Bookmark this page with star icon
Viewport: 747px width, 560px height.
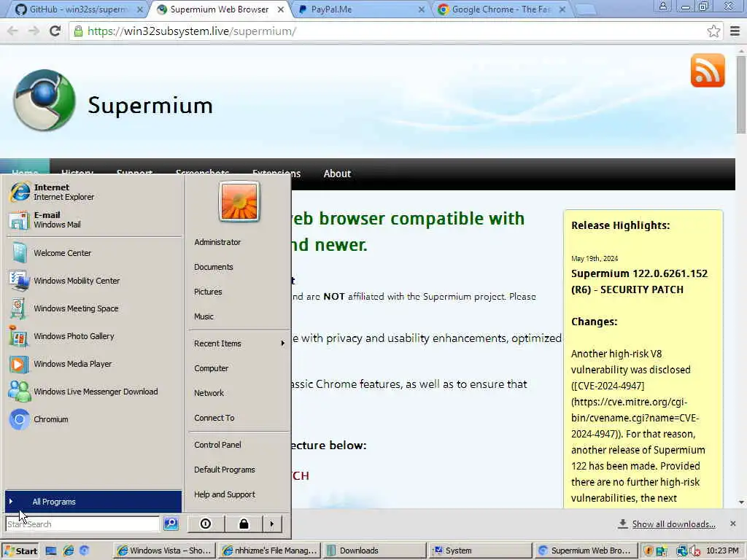(x=713, y=31)
